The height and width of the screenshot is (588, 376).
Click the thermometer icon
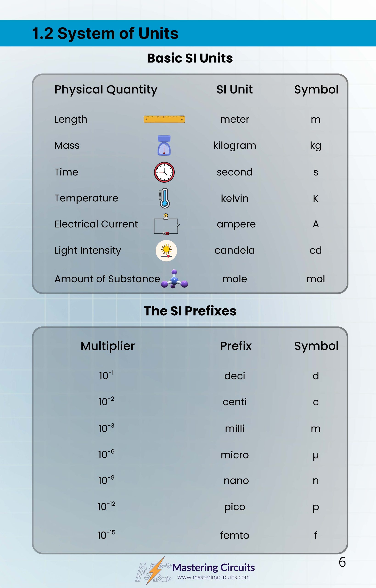(x=164, y=198)
